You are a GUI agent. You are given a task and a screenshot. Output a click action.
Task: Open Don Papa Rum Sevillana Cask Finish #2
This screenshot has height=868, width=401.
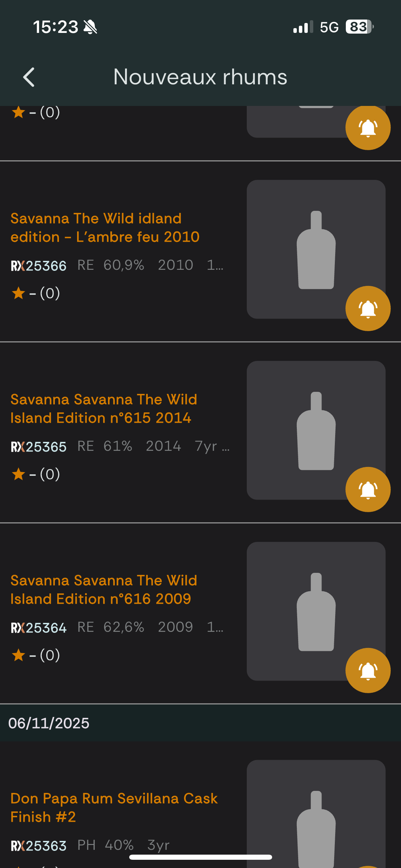click(x=114, y=808)
